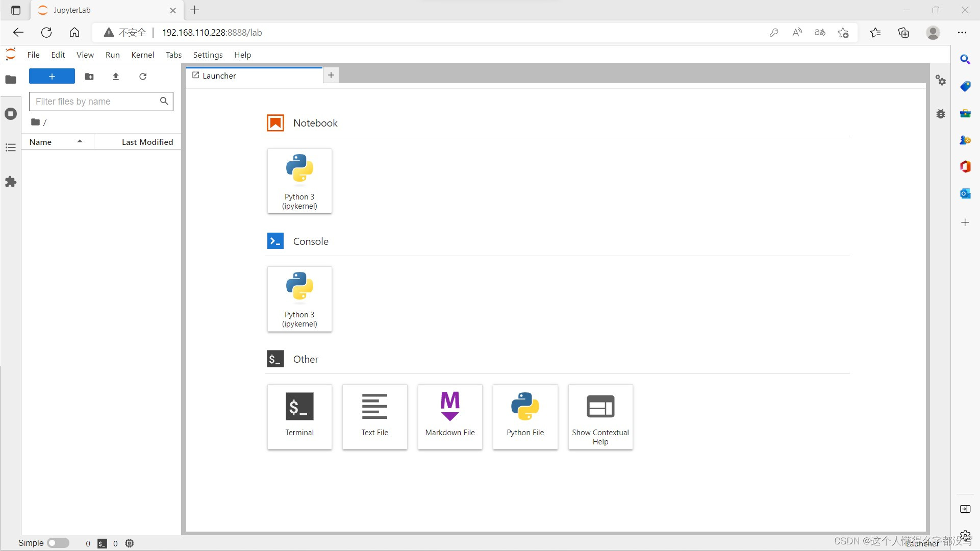
Task: Open the View menu
Action: pyautogui.click(x=85, y=55)
